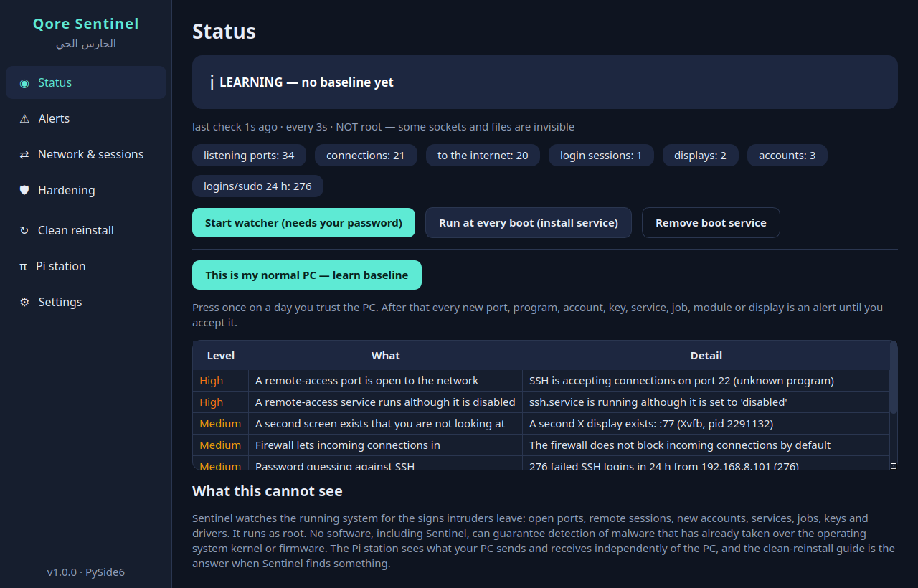Open Clean reinstall in sidebar

pyautogui.click(x=86, y=230)
